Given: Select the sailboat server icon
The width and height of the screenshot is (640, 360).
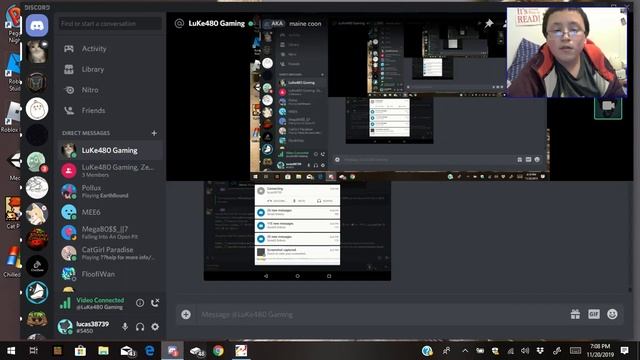Looking at the screenshot, I should click(37, 292).
